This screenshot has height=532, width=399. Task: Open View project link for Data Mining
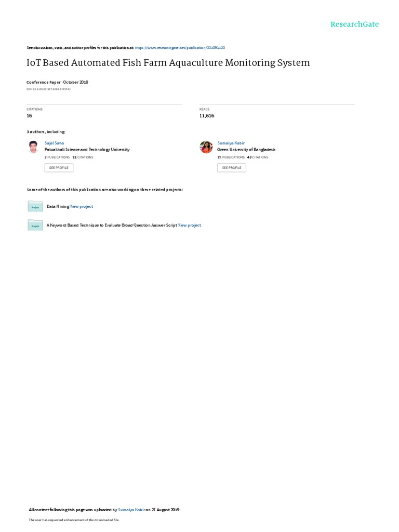(x=82, y=206)
